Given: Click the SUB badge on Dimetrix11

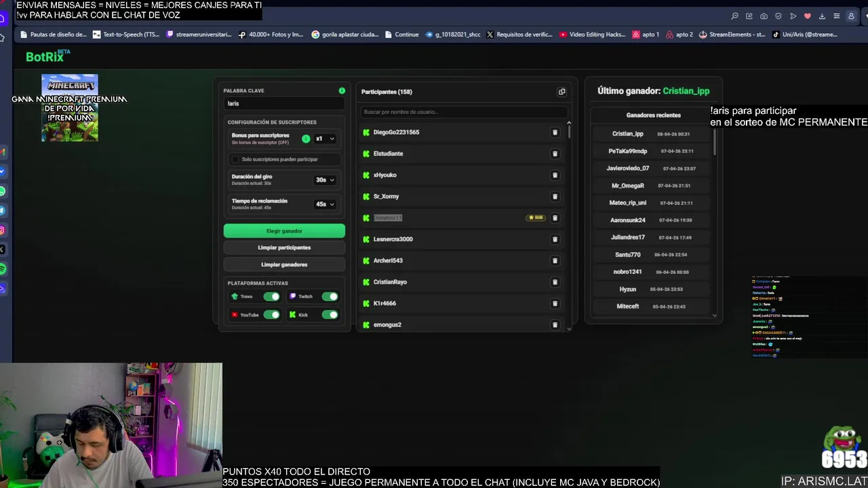Looking at the screenshot, I should tap(536, 218).
